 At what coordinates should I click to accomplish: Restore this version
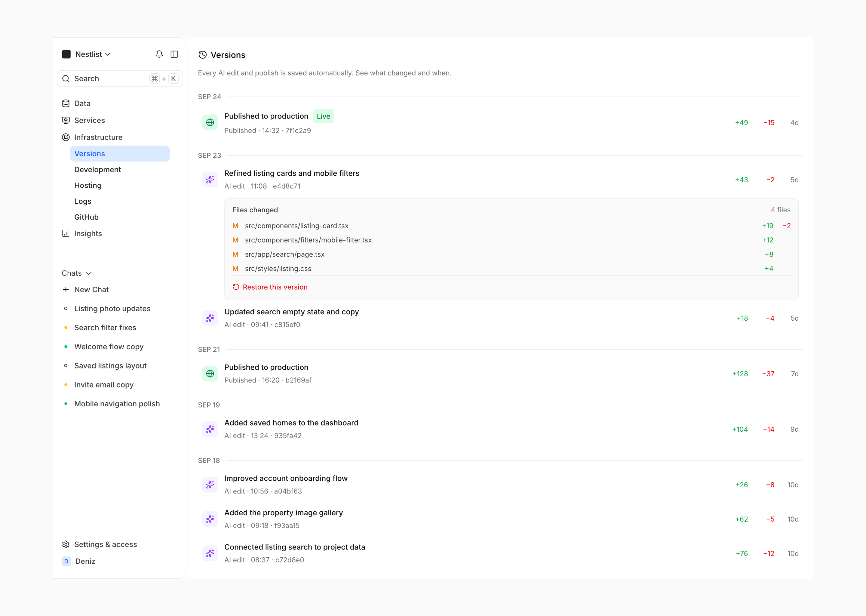pos(270,287)
